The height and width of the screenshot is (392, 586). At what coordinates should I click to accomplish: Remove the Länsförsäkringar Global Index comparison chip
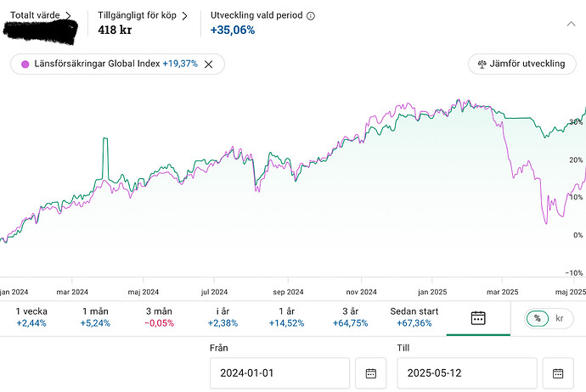209,64
